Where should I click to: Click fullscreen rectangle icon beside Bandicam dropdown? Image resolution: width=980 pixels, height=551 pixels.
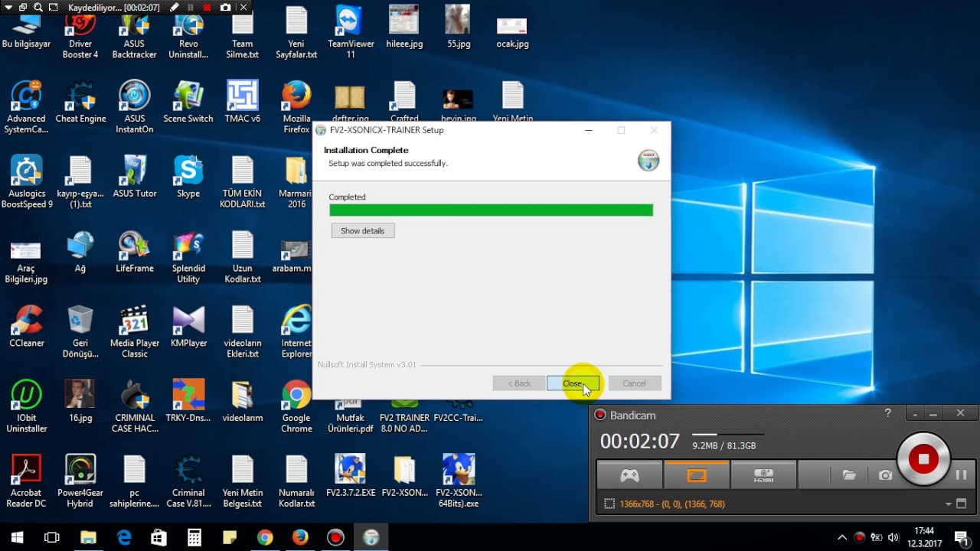coord(962,504)
